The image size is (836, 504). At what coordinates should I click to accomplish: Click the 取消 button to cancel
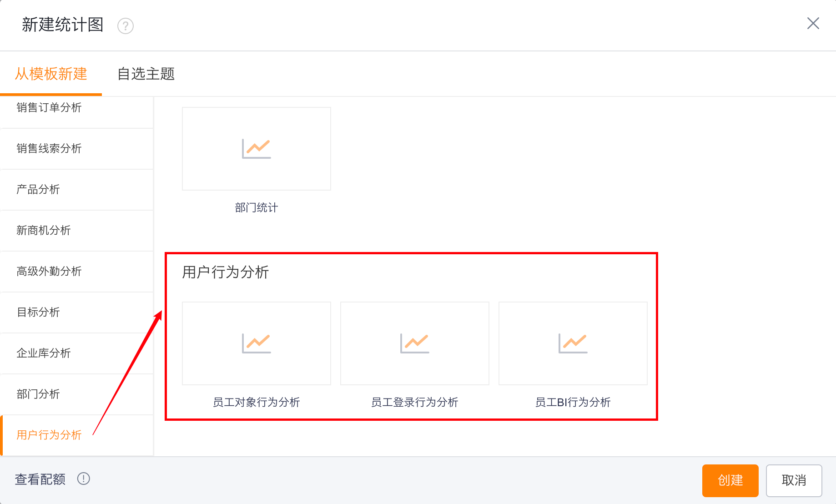point(794,480)
